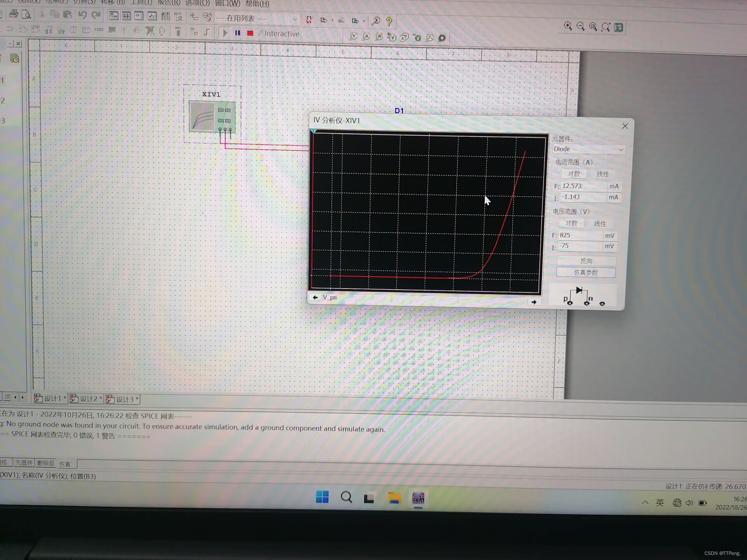Toggle the Spreadsheet View icon

point(126,16)
